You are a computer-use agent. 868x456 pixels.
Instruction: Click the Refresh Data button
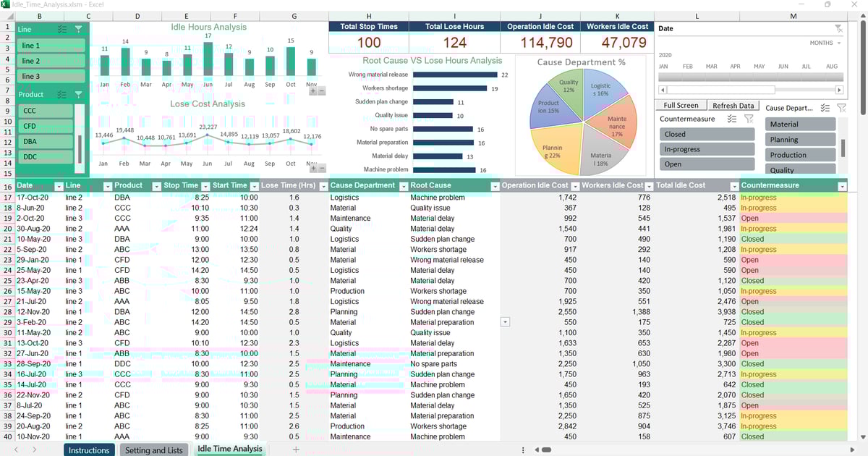coord(733,105)
